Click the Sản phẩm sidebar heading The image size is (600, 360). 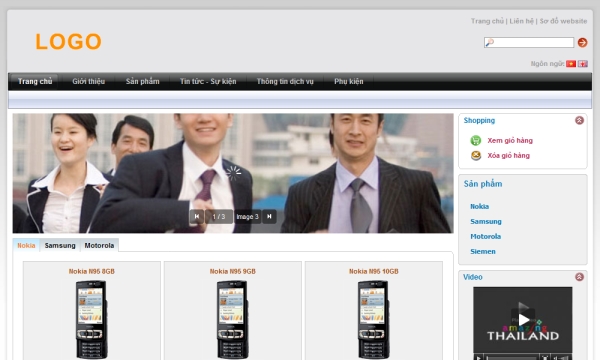483,184
